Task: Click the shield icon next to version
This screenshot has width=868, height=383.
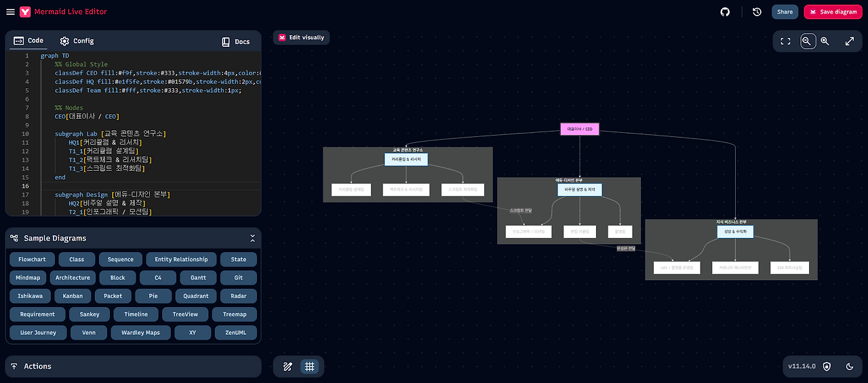Action: [826, 366]
